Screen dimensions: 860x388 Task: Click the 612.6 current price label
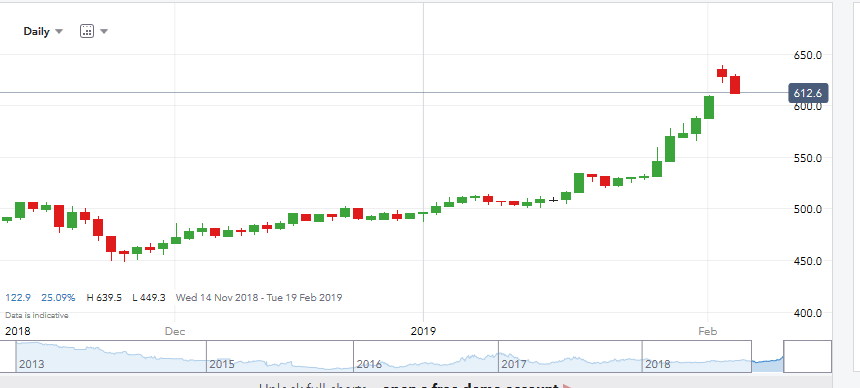click(807, 93)
